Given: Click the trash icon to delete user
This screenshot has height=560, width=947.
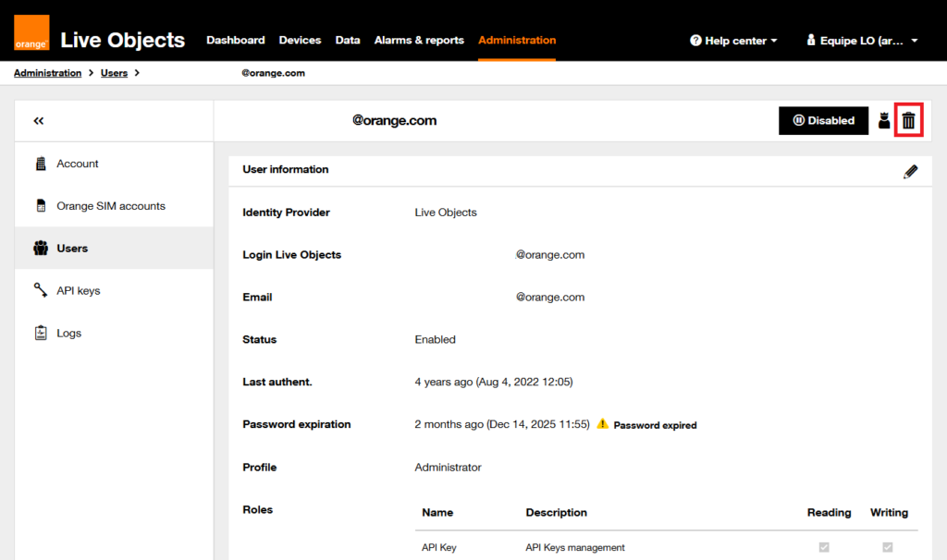Looking at the screenshot, I should tap(909, 121).
